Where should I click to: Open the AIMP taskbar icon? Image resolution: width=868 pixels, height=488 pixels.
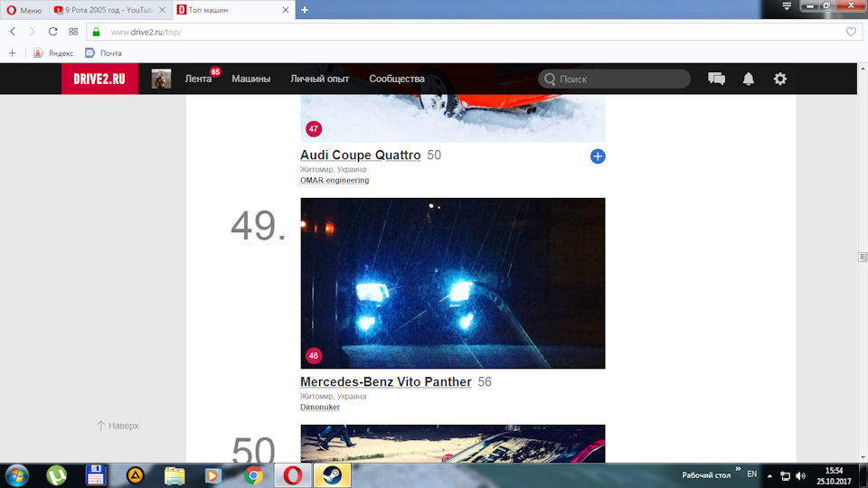pyautogui.click(x=135, y=476)
